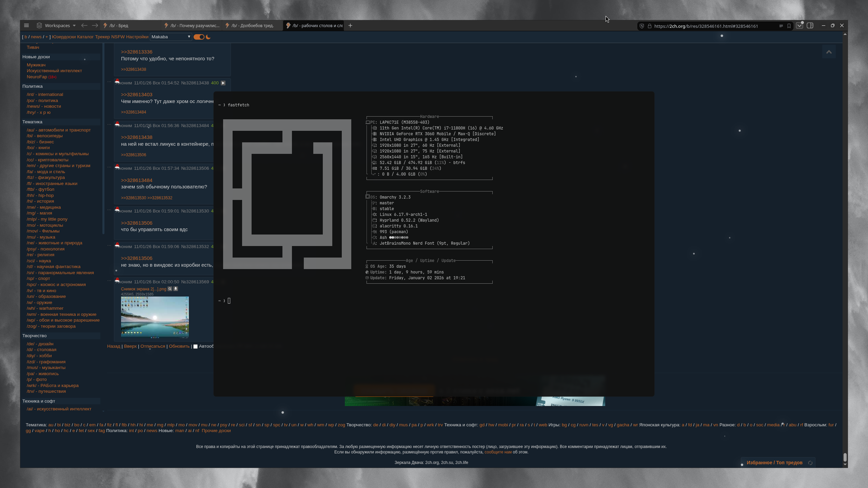Click the bookmark icon in address bar
This screenshot has height=488, width=868.
coord(789,26)
